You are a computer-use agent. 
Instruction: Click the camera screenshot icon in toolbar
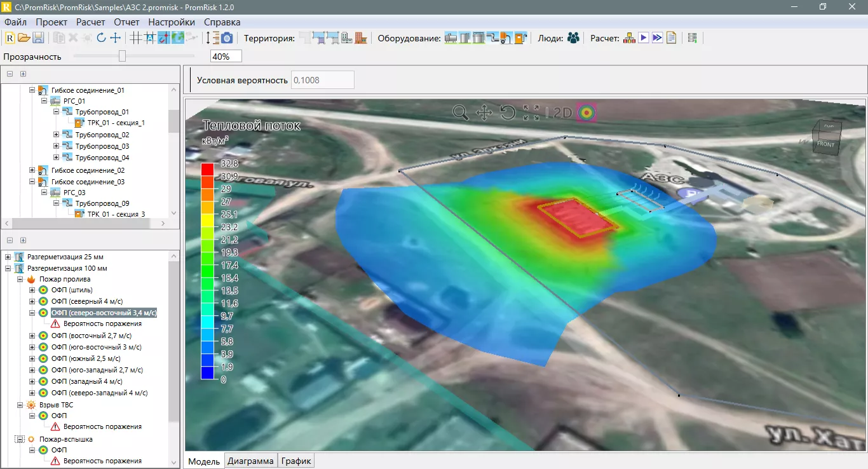pos(227,38)
